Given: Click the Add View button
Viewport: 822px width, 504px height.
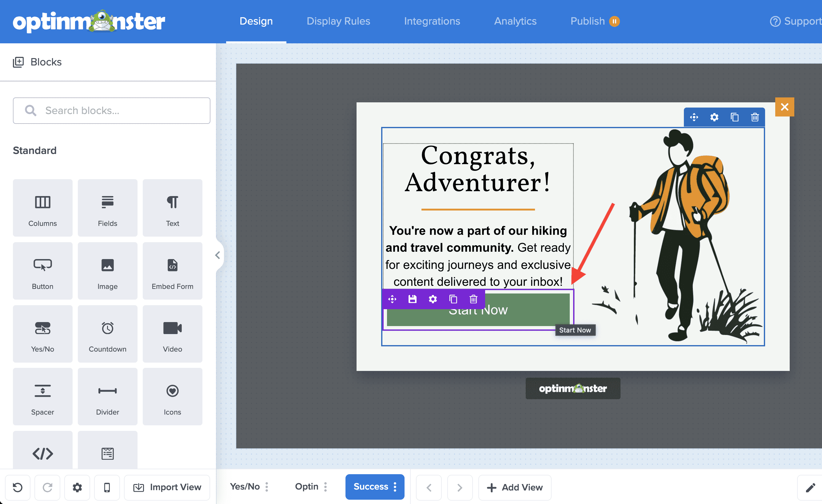Looking at the screenshot, I should click(x=514, y=487).
